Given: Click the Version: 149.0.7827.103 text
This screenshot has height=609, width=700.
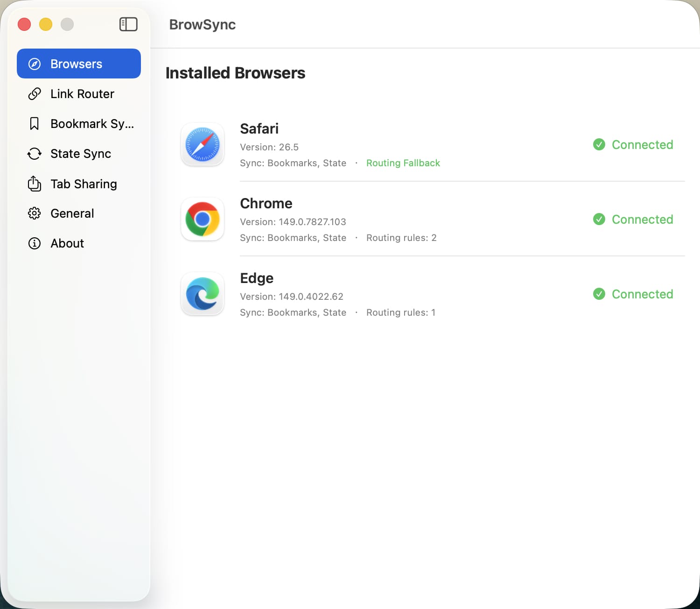Looking at the screenshot, I should coord(293,222).
